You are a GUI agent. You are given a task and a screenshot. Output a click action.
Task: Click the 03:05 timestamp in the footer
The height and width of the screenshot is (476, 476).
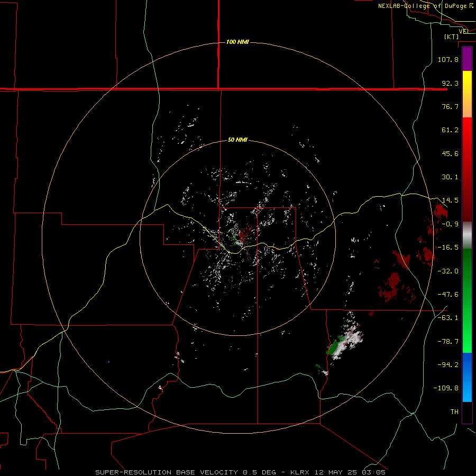pos(373,472)
